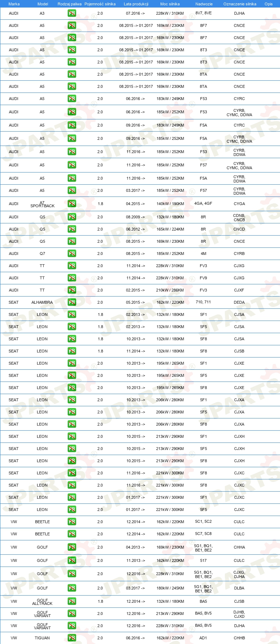
Task: Select the '517' body cell
Action: tap(203, 560)
